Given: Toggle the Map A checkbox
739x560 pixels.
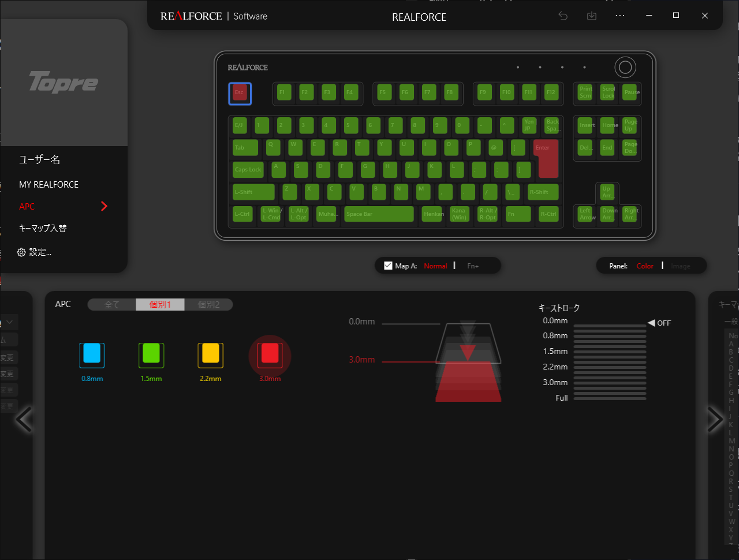Looking at the screenshot, I should [388, 266].
